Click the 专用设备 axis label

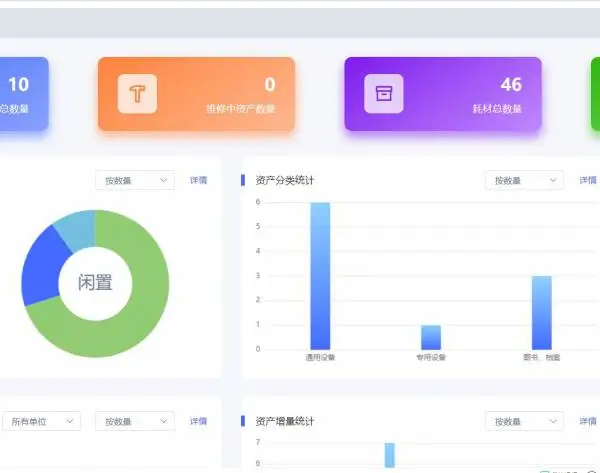[431, 357]
